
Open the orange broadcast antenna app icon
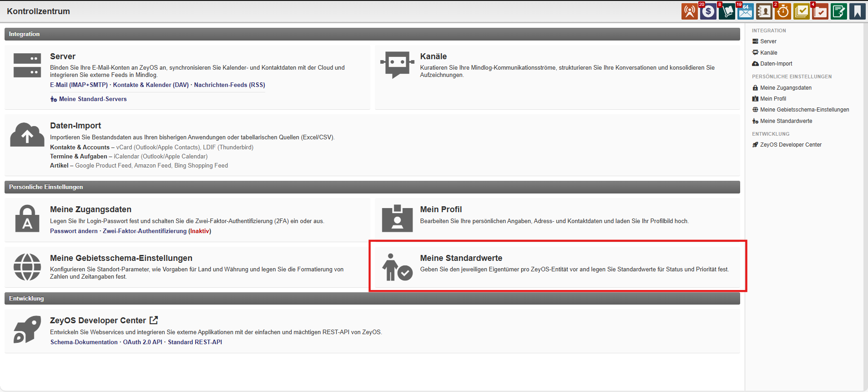tap(689, 11)
